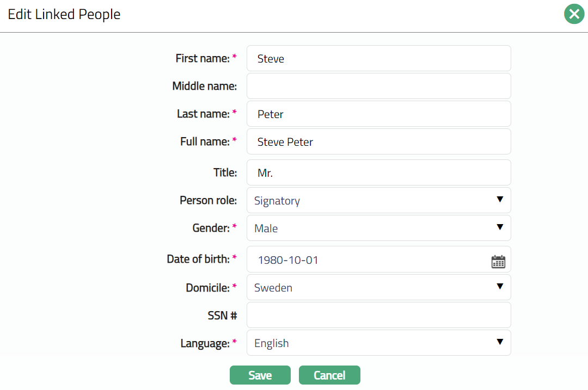Open the Language dropdown showing English
The width and height of the screenshot is (588, 390).
tap(378, 343)
